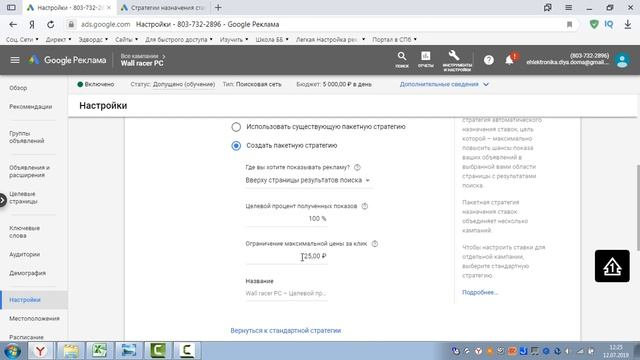Viewport: 640px width, 360px height.
Task: Open the Изучить bookmarks folder
Action: 234,40
